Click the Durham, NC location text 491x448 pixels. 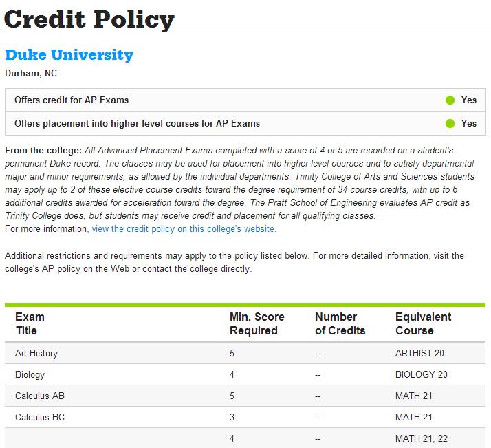click(31, 73)
